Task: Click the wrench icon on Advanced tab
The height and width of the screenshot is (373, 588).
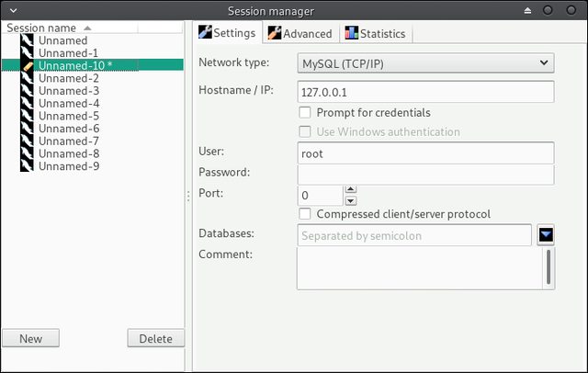Action: click(x=275, y=33)
